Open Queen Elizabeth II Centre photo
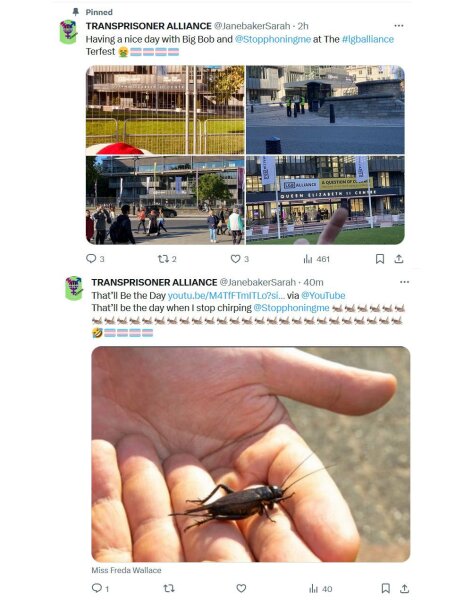Viewport: 472px width, 600px height. pyautogui.click(x=325, y=200)
